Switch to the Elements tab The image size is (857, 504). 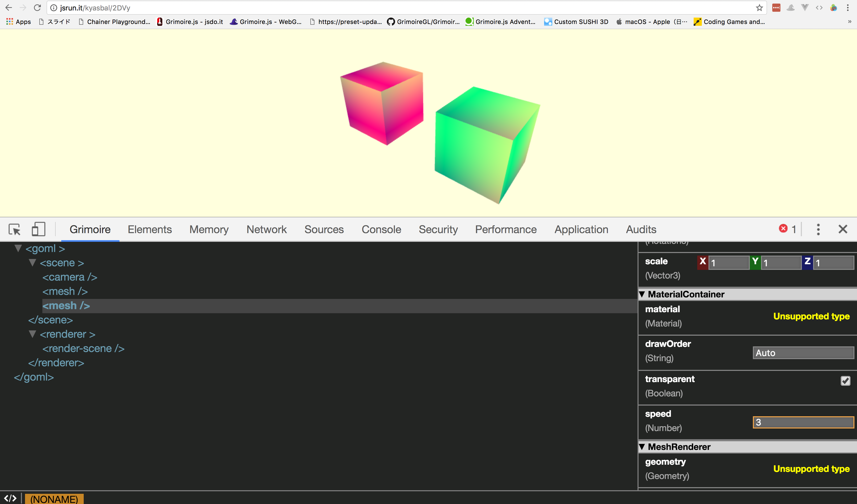coord(150,229)
